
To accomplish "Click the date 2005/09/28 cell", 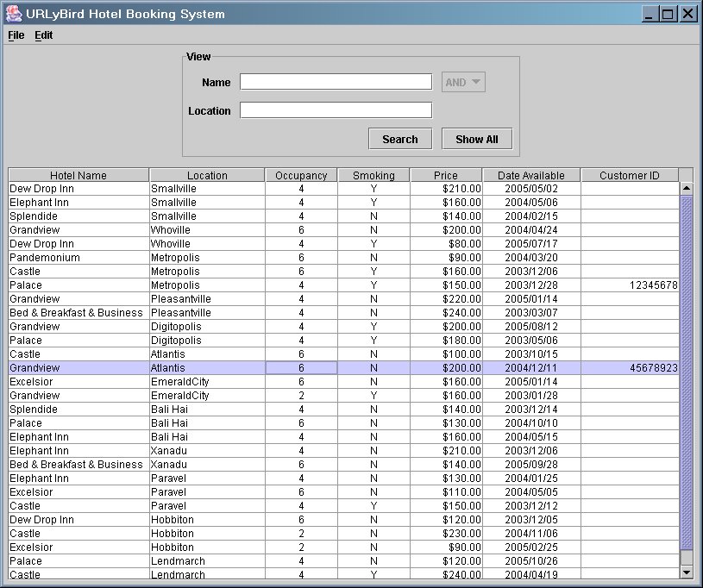I will [531, 465].
